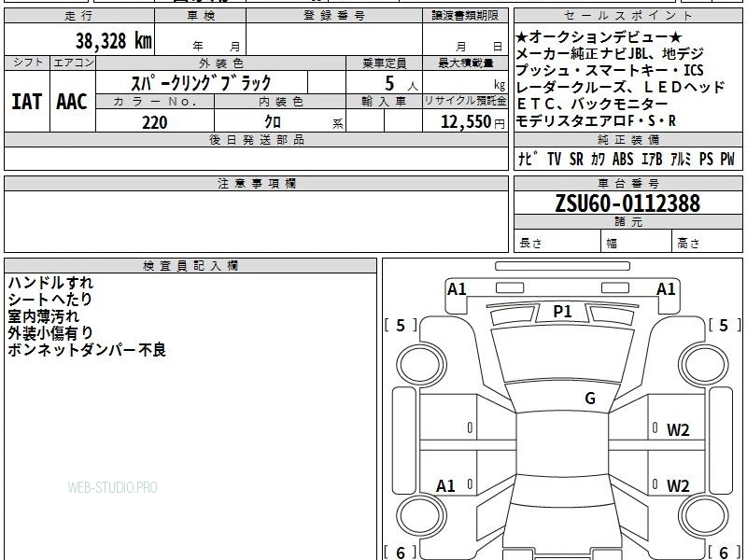Select the 外装色 header
This screenshot has width=747, height=560.
pyautogui.click(x=220, y=63)
